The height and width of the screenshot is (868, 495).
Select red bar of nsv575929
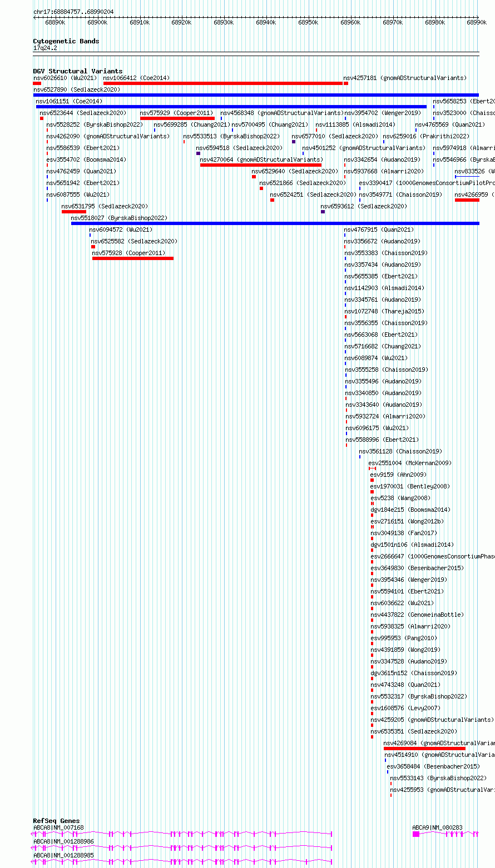point(177,118)
